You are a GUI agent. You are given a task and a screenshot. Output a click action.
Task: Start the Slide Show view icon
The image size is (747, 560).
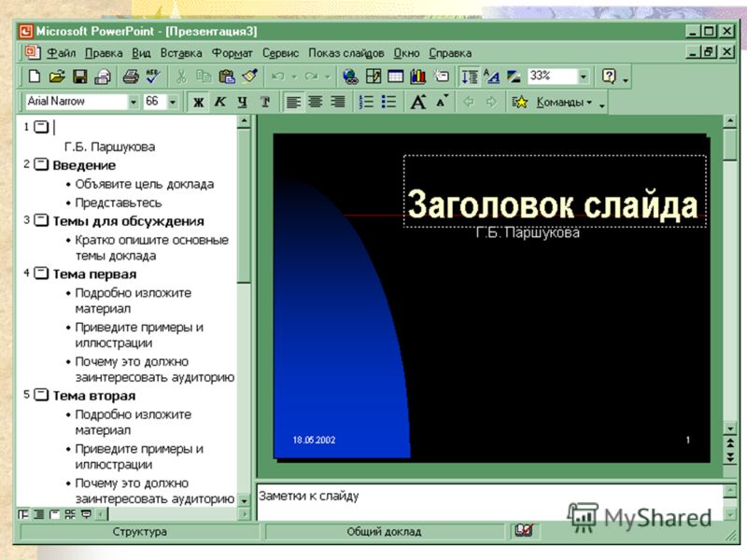pos(86,514)
